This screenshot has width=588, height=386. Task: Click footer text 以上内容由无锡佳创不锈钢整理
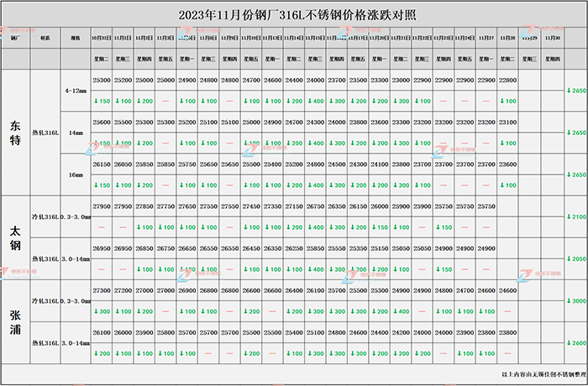click(x=543, y=374)
